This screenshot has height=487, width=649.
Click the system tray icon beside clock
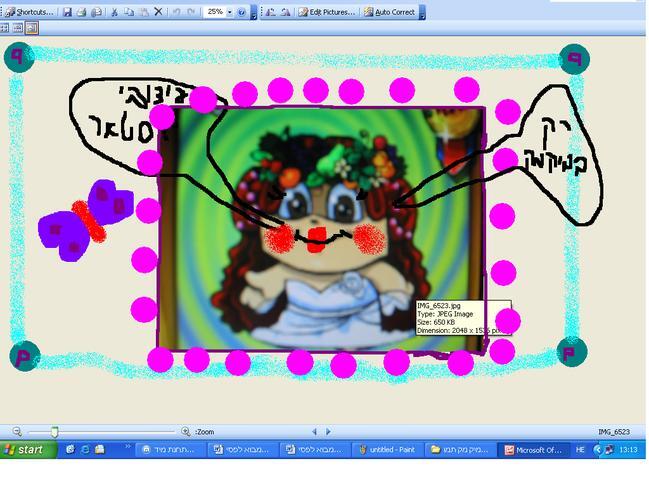pos(609,450)
